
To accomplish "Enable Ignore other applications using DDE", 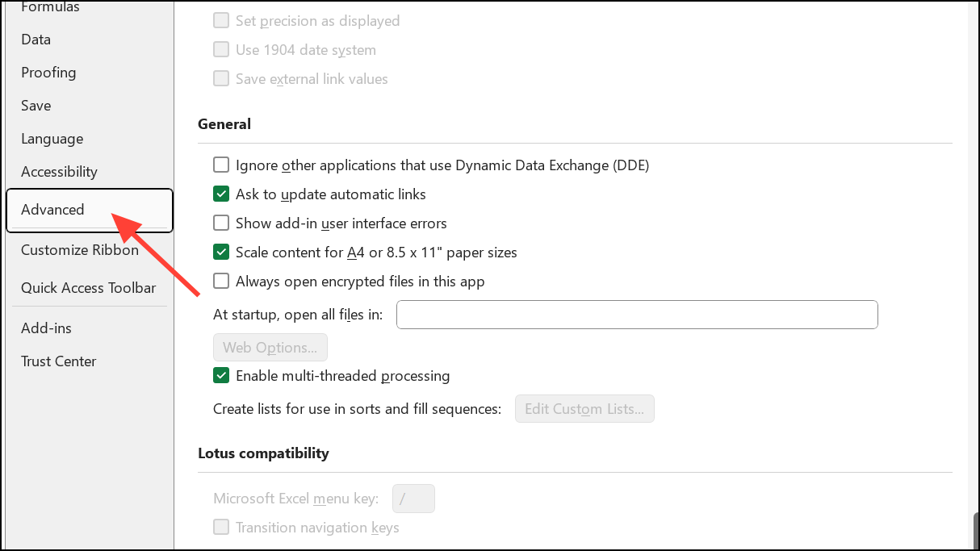I will click(221, 165).
